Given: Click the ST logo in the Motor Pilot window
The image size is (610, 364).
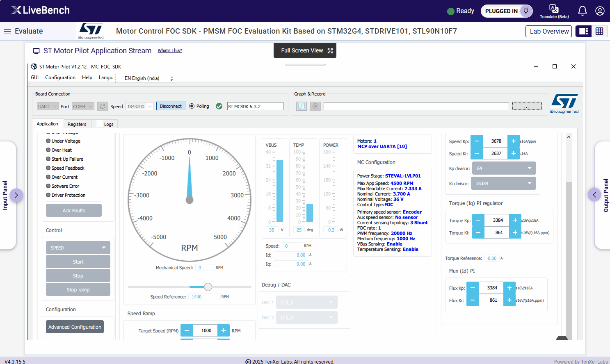Looking at the screenshot, I should [564, 103].
